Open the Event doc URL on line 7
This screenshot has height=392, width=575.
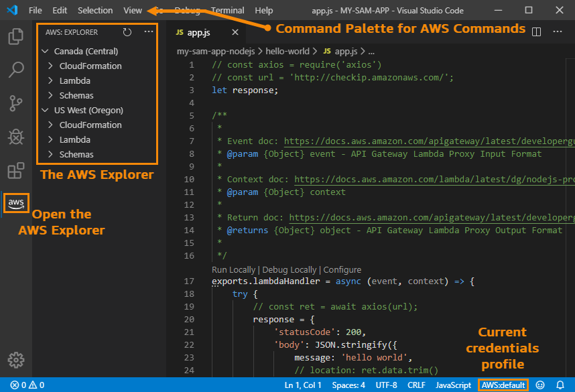(x=430, y=141)
